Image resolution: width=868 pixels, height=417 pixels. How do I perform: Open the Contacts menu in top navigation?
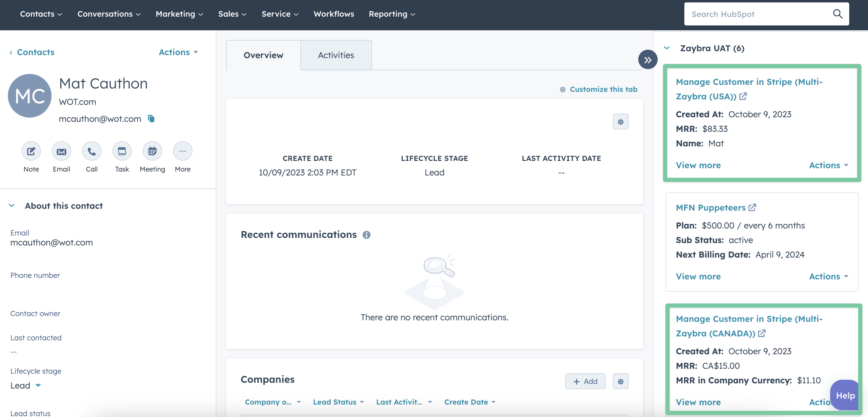(41, 14)
